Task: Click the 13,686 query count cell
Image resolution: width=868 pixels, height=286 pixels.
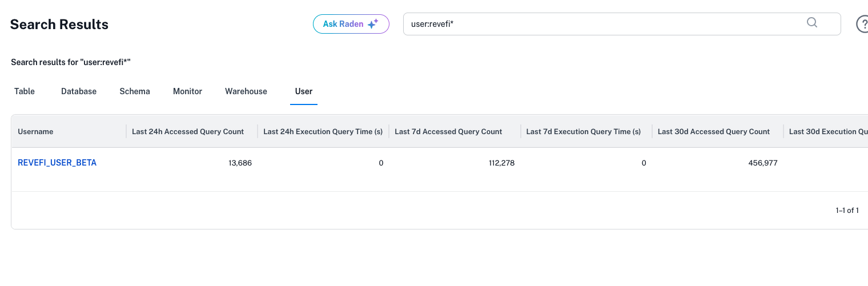Action: point(240,163)
